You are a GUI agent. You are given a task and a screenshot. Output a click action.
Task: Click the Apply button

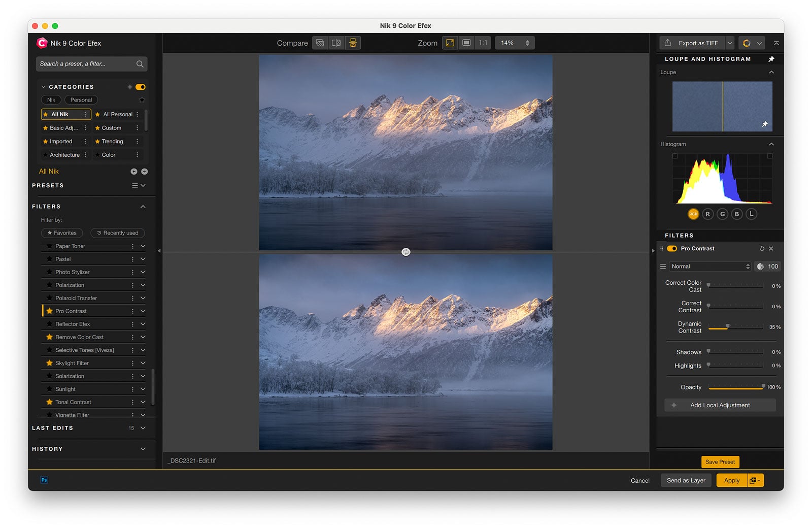click(732, 481)
